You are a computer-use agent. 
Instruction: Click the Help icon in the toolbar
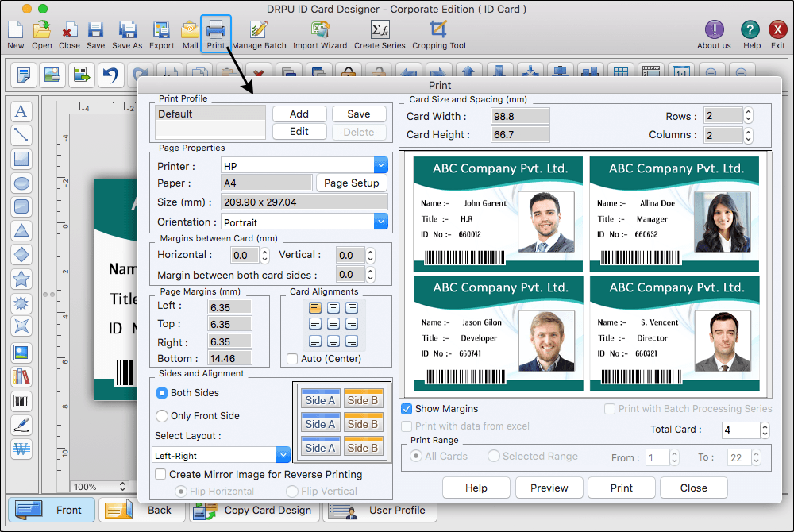[751, 34]
